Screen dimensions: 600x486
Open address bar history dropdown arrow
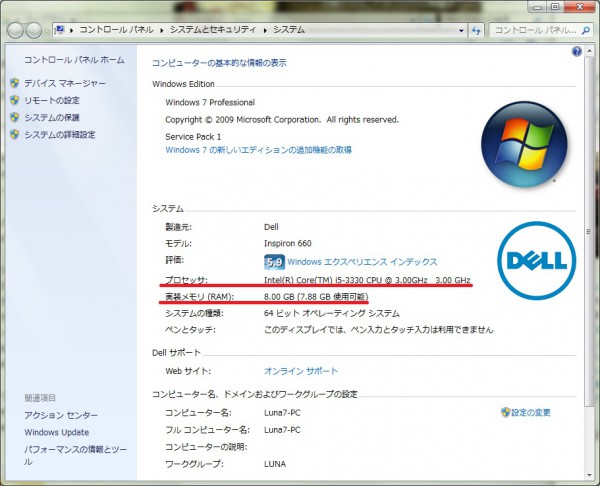coord(461,31)
